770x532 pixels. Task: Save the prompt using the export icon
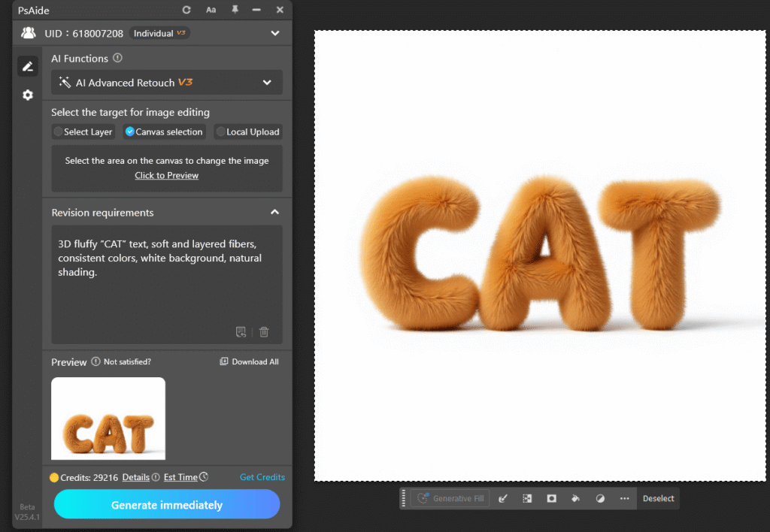(x=241, y=331)
